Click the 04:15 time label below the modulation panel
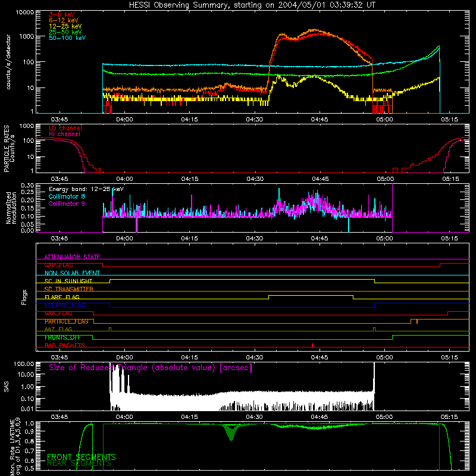Image resolution: width=476 pixels, height=476 pixels. pyautogui.click(x=189, y=239)
